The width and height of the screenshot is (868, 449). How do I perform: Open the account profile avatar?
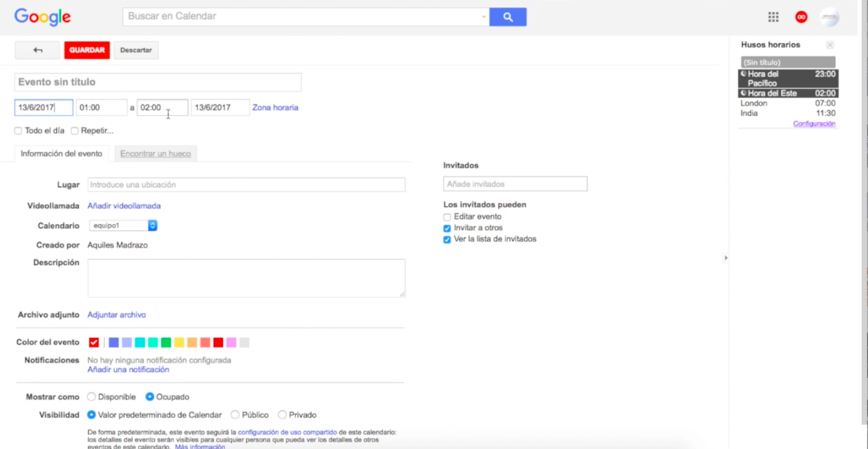coord(829,17)
